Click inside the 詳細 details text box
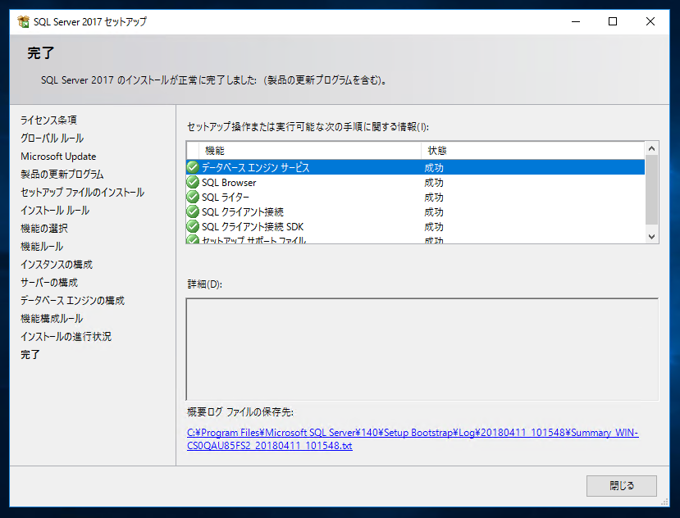This screenshot has height=518, width=680. tap(422, 349)
